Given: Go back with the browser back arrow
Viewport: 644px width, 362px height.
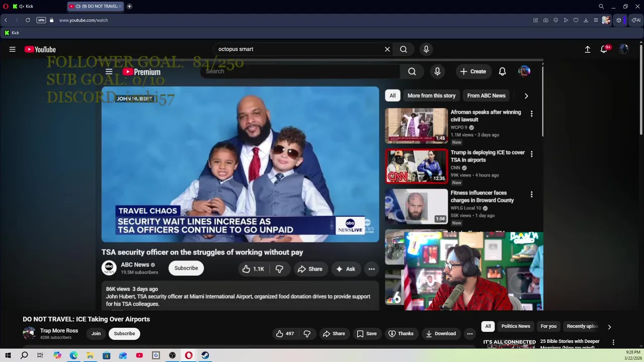Looking at the screenshot, I should tap(6, 20).
